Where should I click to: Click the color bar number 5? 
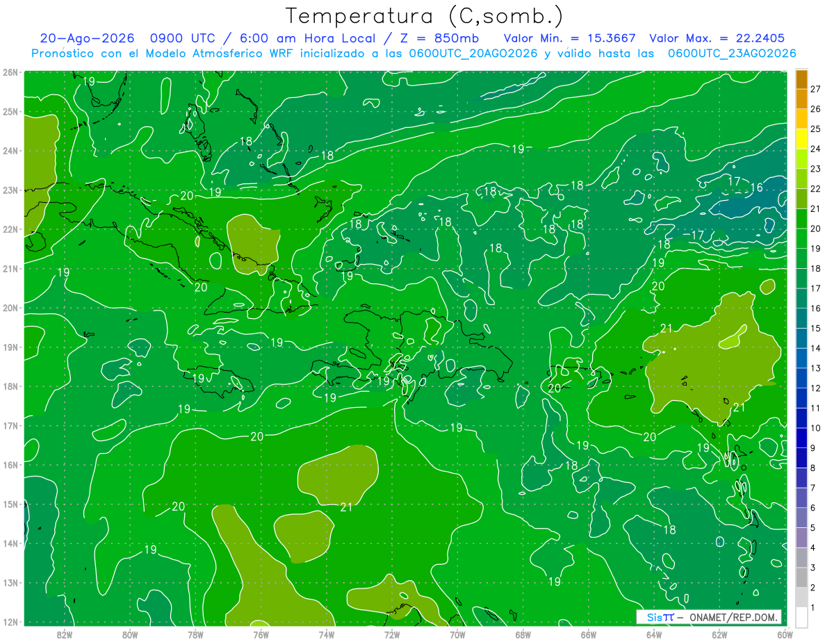point(812,528)
